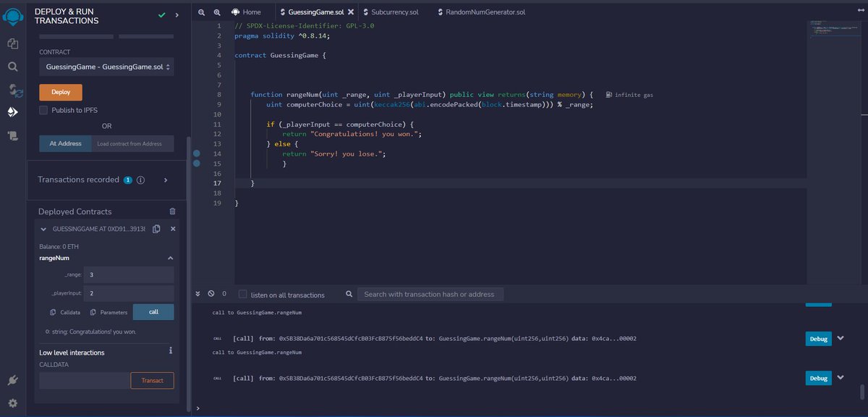868x417 pixels.
Task: Debug the last rangeNum call
Action: coord(818,378)
